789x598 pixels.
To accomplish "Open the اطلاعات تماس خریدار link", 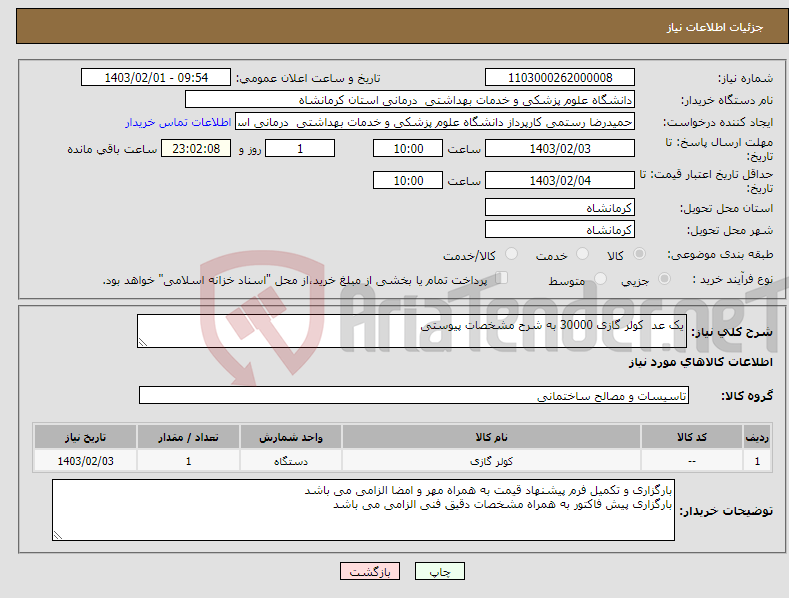I will pyautogui.click(x=178, y=122).
